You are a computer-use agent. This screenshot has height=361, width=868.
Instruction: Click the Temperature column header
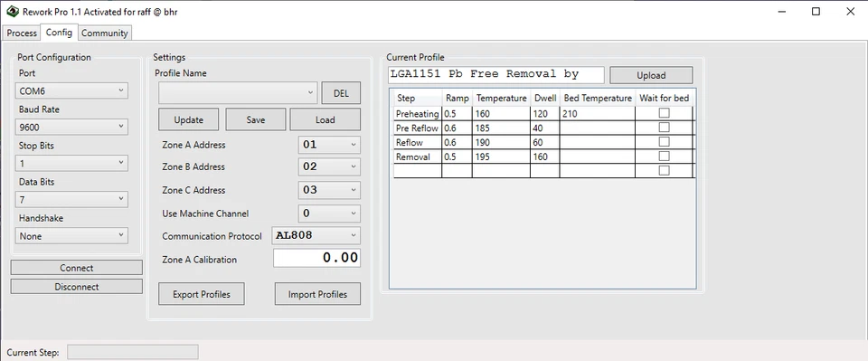pos(502,98)
